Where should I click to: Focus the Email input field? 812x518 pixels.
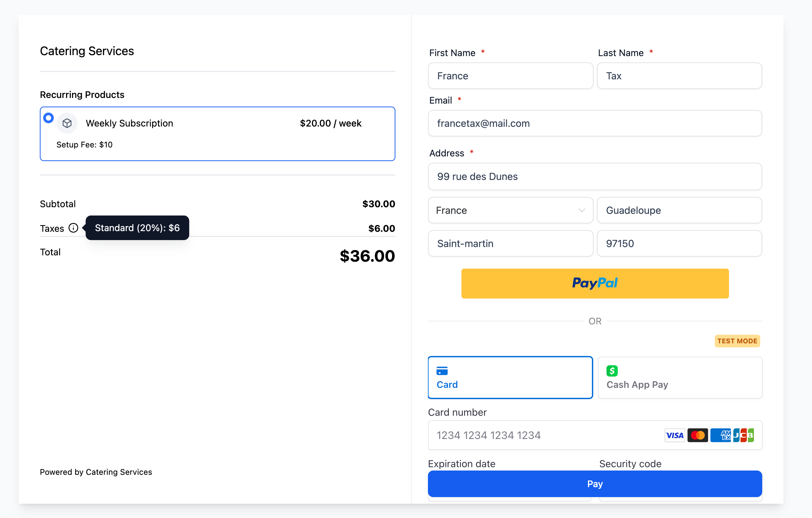595,124
